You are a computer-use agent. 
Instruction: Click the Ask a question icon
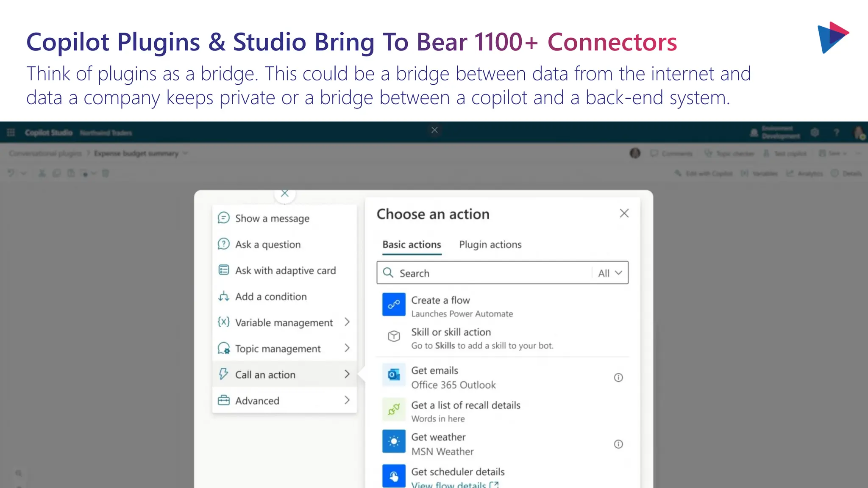point(223,244)
